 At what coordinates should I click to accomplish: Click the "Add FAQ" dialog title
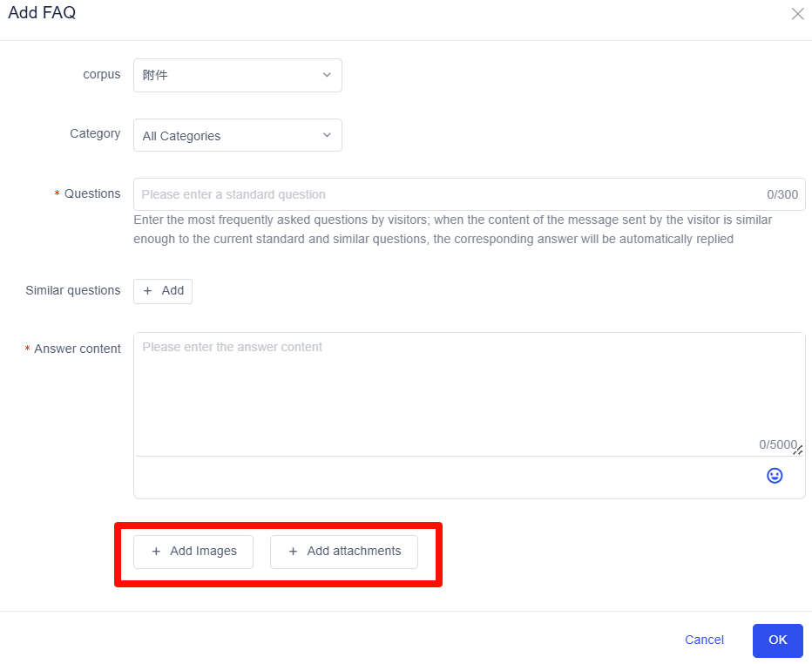[42, 14]
